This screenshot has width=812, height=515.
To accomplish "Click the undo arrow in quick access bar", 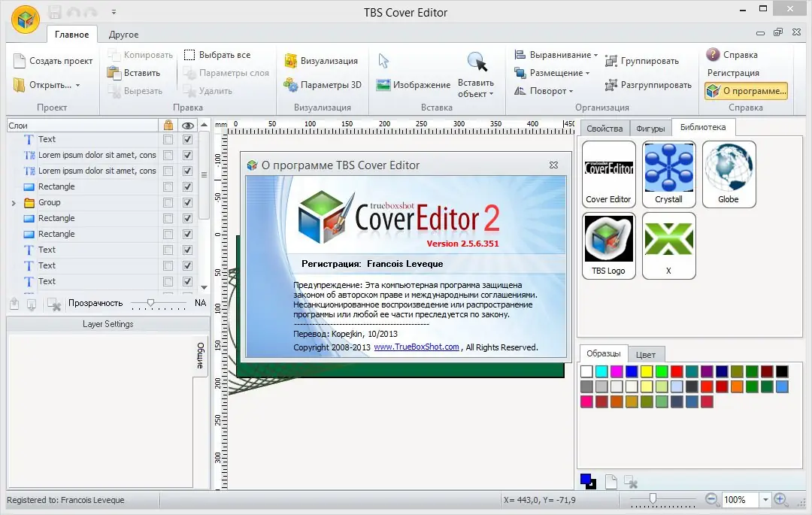I will (73, 12).
